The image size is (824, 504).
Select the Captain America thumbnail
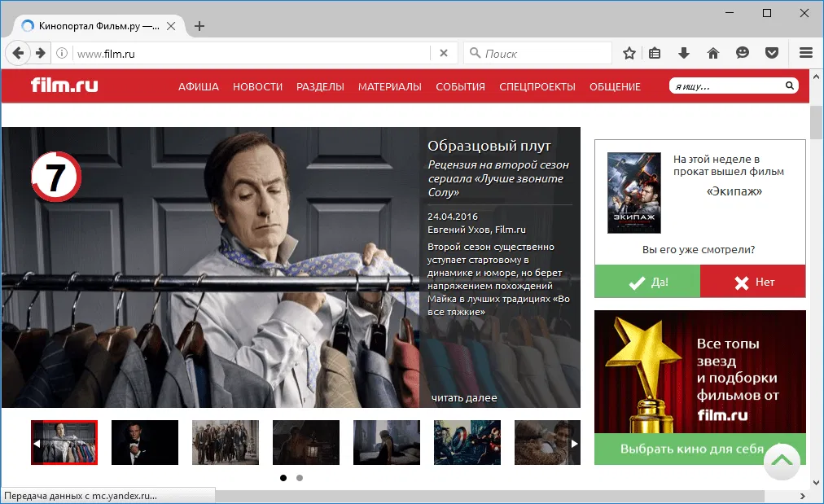(x=467, y=442)
